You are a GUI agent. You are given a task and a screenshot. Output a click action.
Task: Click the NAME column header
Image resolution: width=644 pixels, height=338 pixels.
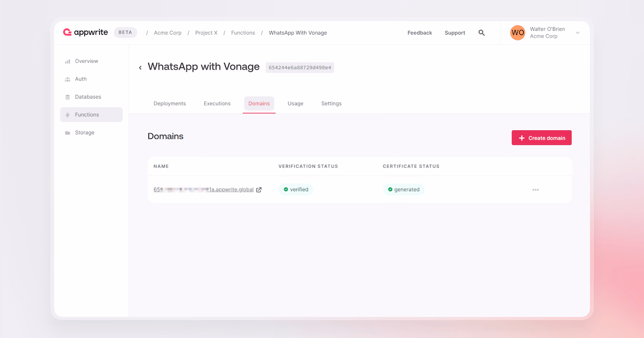click(161, 166)
